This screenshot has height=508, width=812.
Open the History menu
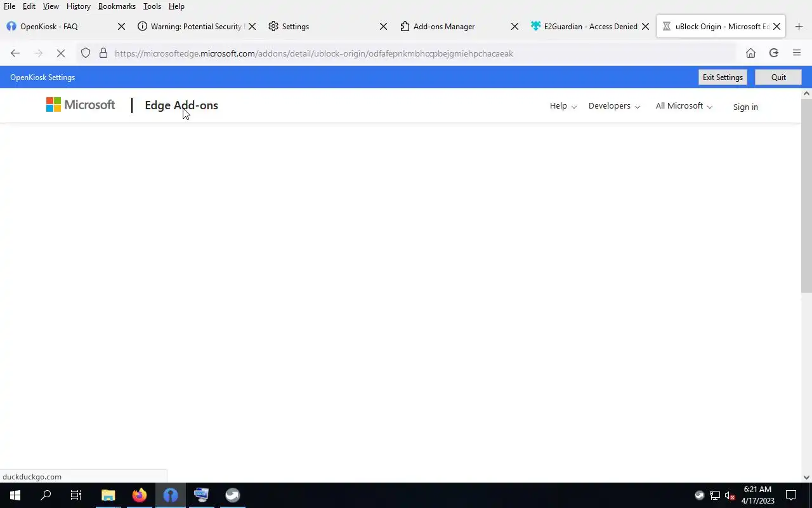(78, 6)
